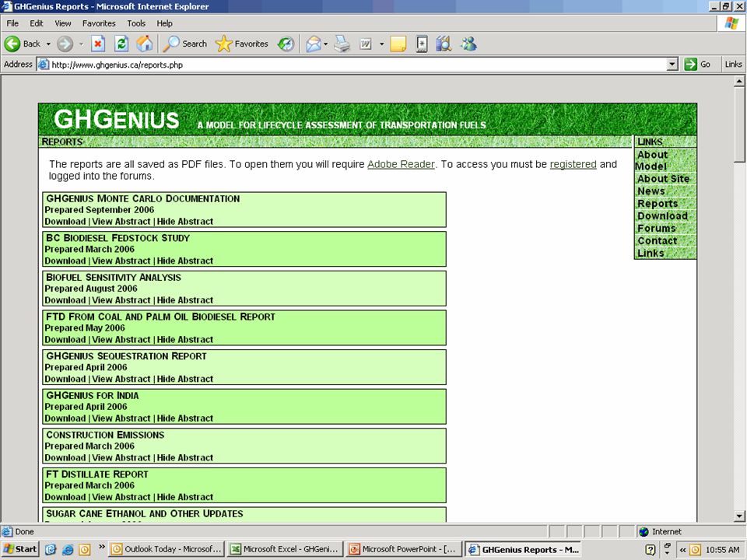Expand hidden system tray icons chevron

click(682, 550)
